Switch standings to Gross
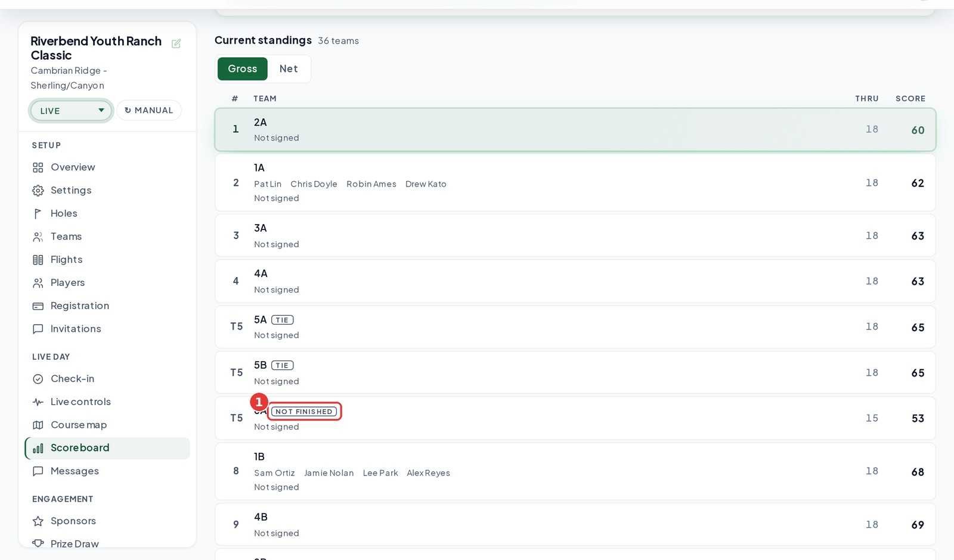This screenshot has height=560, width=954. coord(243,69)
